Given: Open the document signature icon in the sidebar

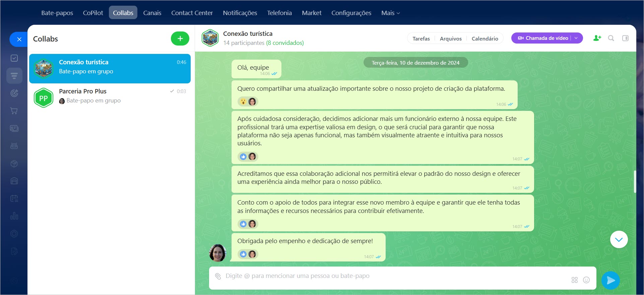Looking at the screenshot, I should click(14, 251).
